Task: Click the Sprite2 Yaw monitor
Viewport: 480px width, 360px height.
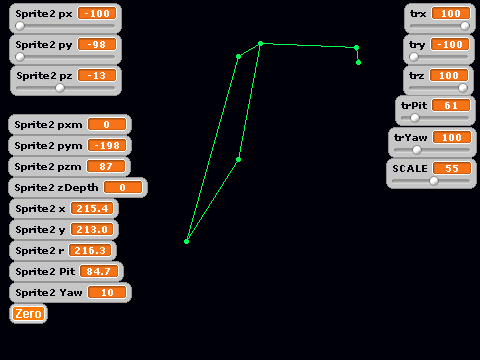Action: click(70, 292)
